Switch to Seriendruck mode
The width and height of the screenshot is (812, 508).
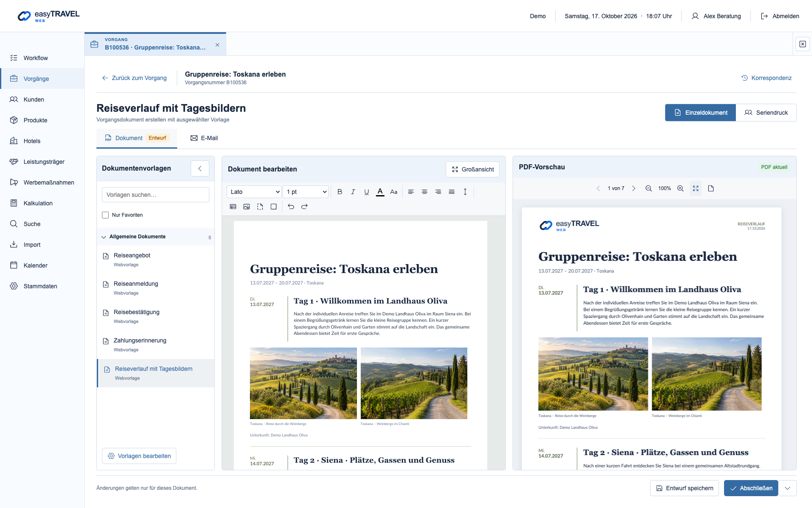coord(766,113)
